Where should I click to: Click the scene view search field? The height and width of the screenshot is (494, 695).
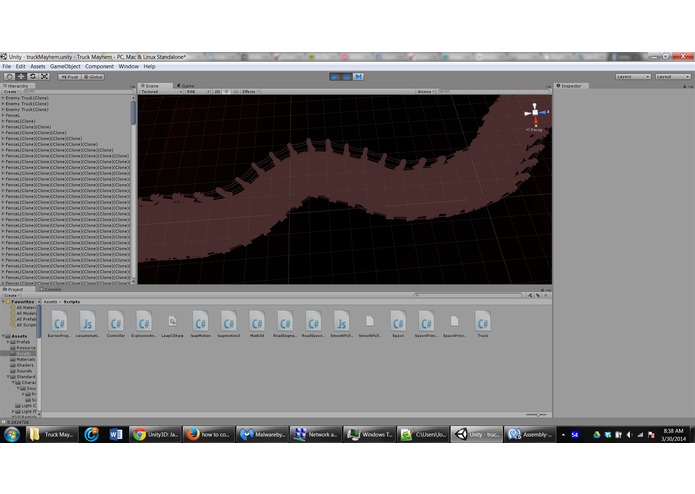[x=493, y=91]
